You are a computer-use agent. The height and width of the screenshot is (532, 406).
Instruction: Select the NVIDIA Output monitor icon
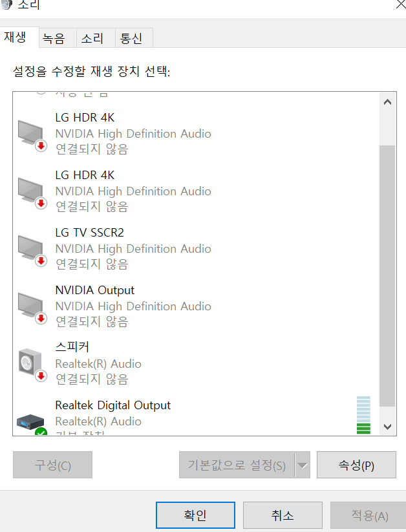(x=32, y=308)
